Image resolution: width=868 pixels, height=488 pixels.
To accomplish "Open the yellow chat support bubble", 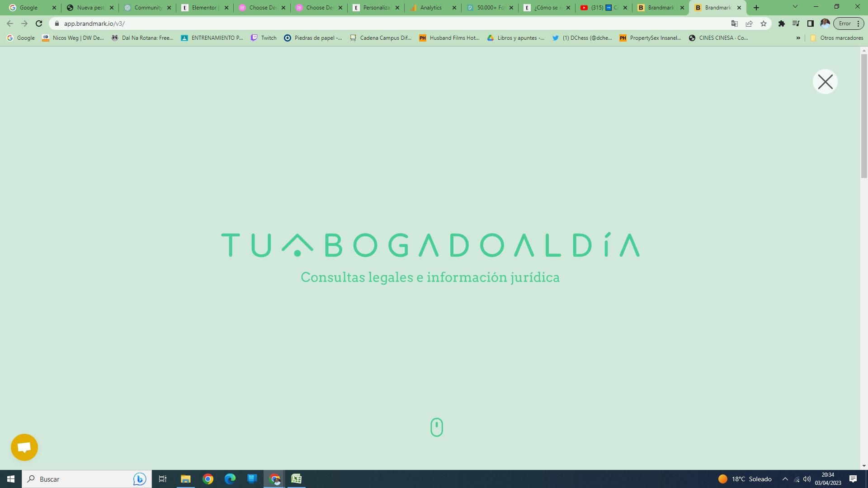I will [x=24, y=447].
